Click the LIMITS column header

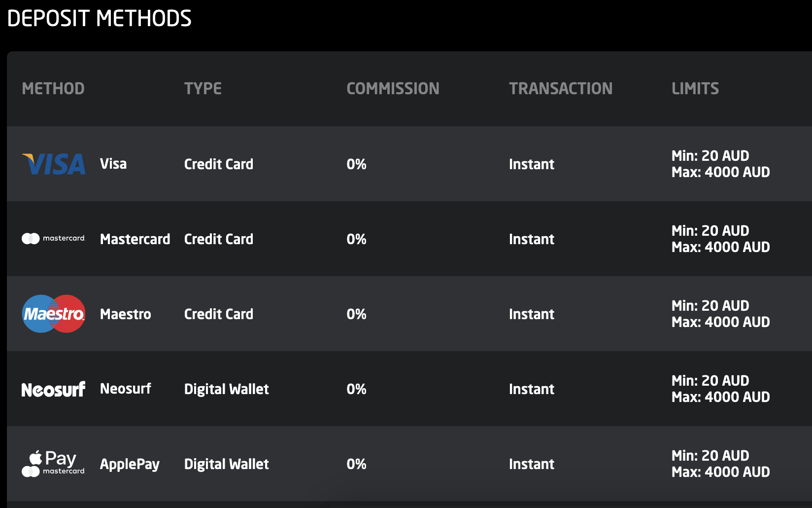pyautogui.click(x=695, y=89)
